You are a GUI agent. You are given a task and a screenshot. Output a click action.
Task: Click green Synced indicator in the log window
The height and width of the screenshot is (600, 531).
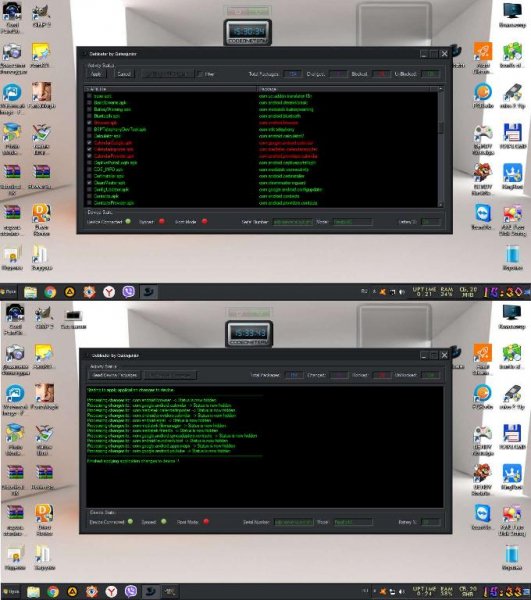(164, 522)
